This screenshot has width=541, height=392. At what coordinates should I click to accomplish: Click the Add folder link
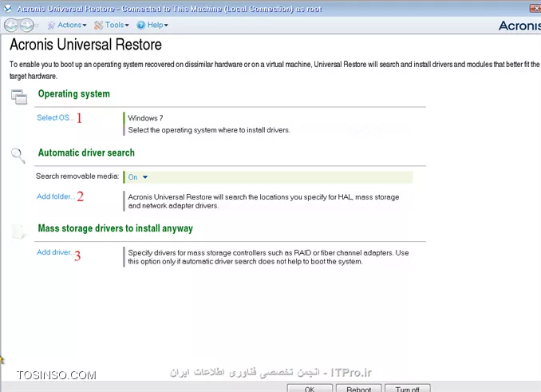pyautogui.click(x=56, y=196)
